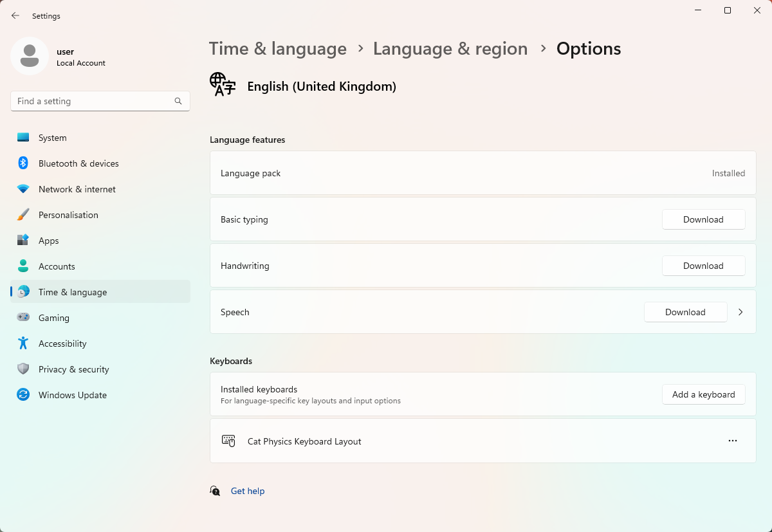
Task: Click the user profile avatar picture
Action: click(x=30, y=56)
